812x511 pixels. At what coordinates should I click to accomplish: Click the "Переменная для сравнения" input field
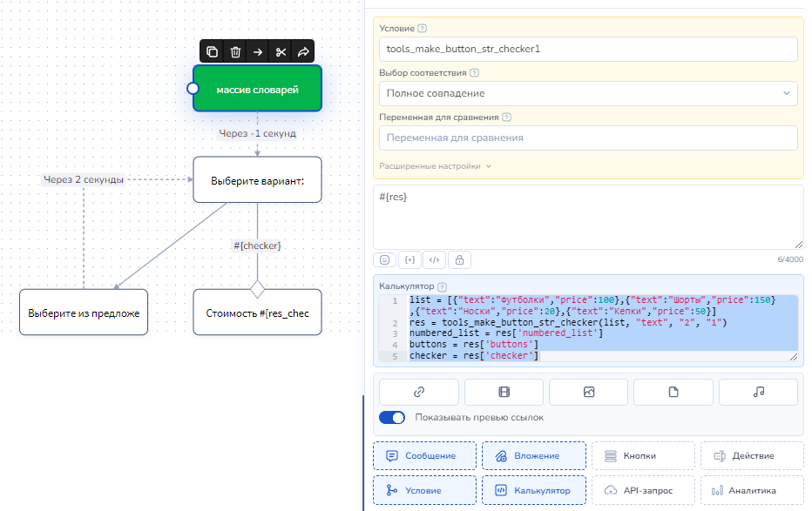tap(588, 138)
